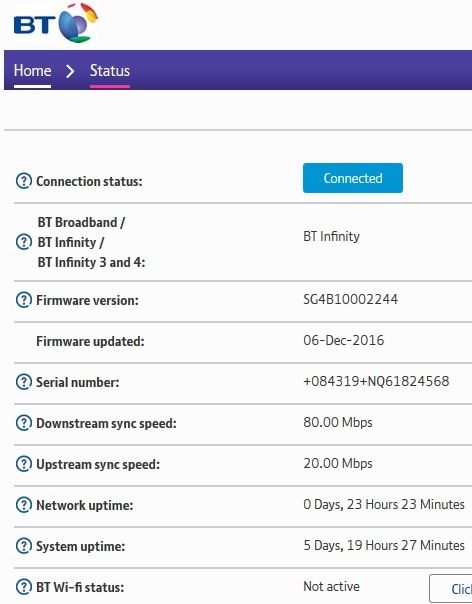Image resolution: width=472 pixels, height=604 pixels.
Task: Open help icon for BT Wi-fi status
Action: [24, 587]
